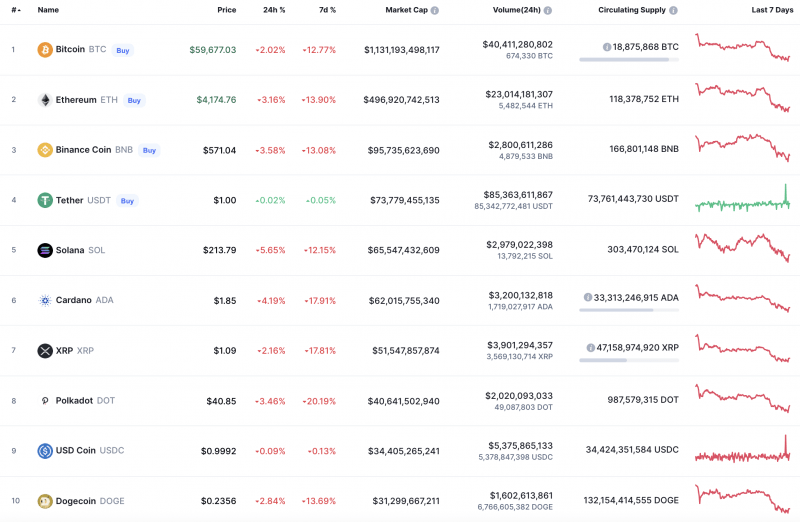
Task: Sort by Name column header
Action: 48,10
